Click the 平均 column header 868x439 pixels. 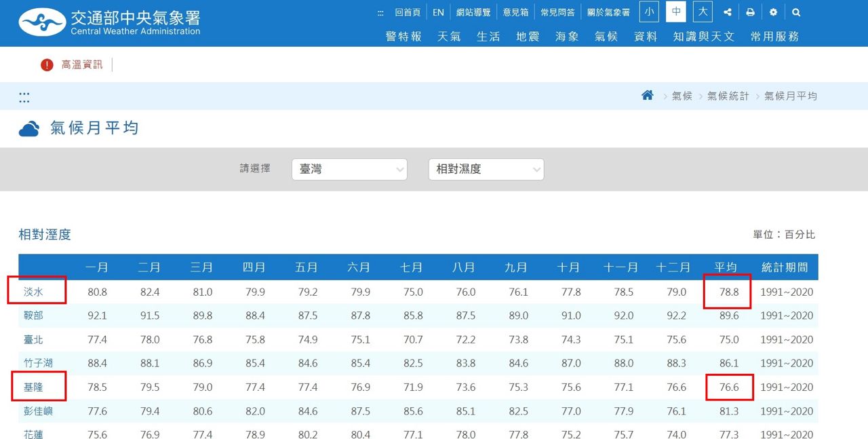[726, 267]
